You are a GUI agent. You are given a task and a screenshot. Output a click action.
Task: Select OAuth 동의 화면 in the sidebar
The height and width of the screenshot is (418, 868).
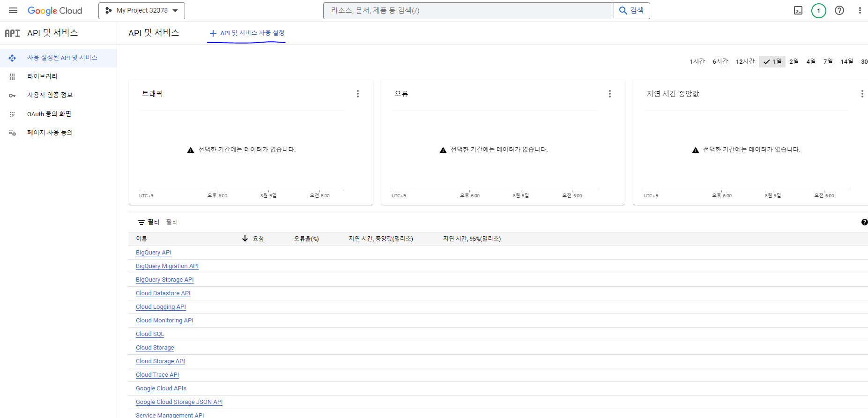pyautogui.click(x=58, y=114)
